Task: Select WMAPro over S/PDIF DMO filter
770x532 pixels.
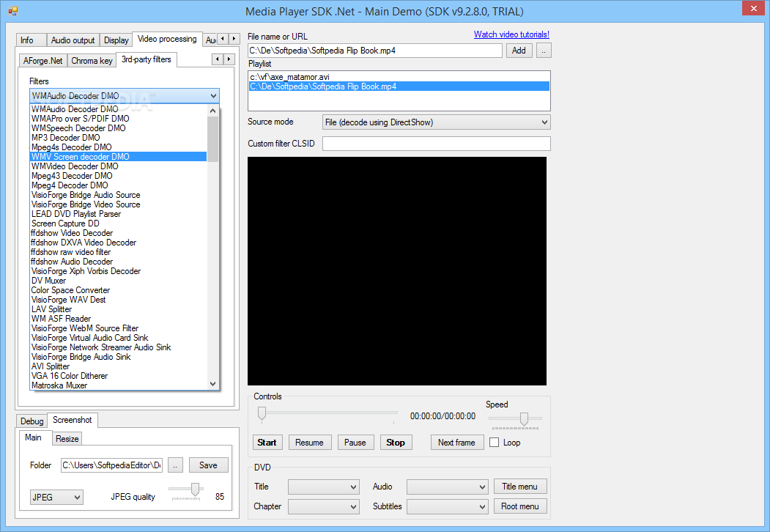Action: point(119,119)
